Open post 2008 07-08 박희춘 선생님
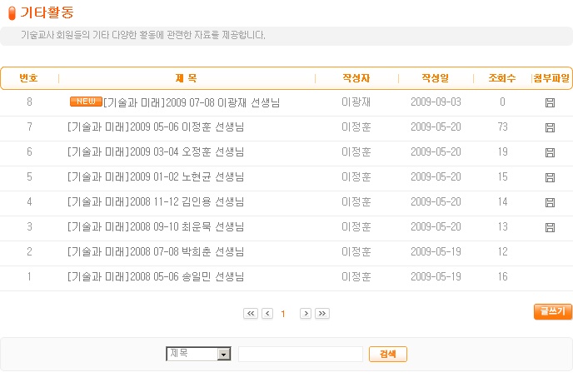 tap(155, 252)
